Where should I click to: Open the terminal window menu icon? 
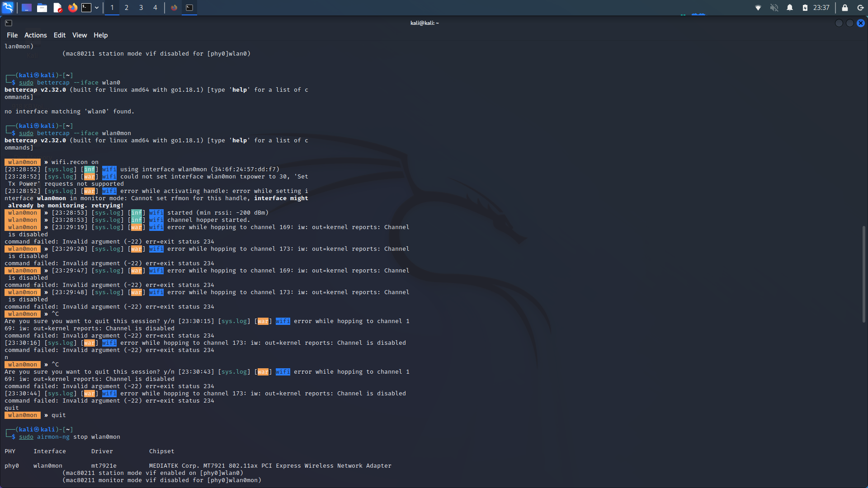(9, 23)
